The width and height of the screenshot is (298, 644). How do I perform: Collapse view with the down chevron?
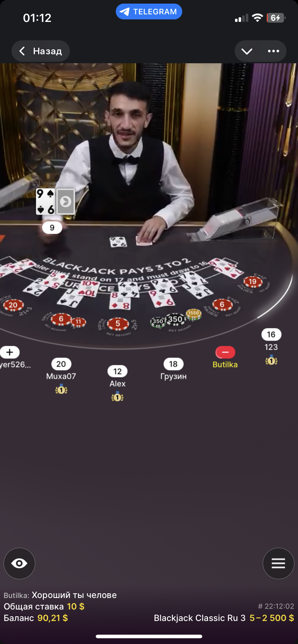[247, 51]
